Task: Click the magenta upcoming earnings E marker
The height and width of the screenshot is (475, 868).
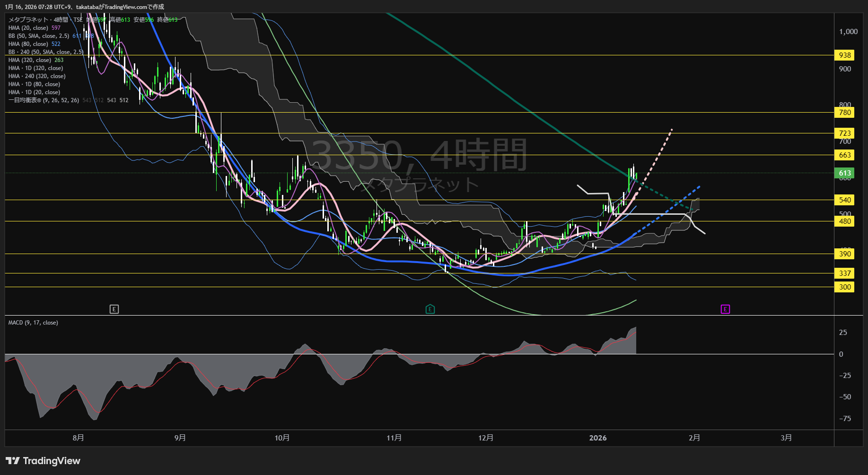Action: tap(725, 309)
